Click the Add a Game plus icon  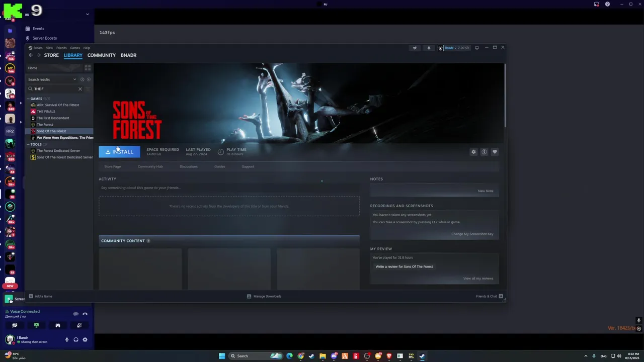31,296
